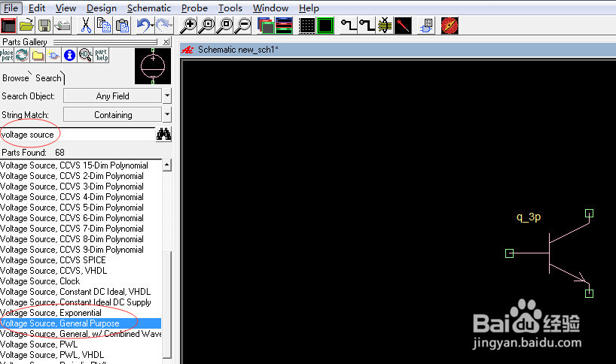Image resolution: width=616 pixels, height=364 pixels.
Task: Activate the red probe tool
Action: pos(403,26)
